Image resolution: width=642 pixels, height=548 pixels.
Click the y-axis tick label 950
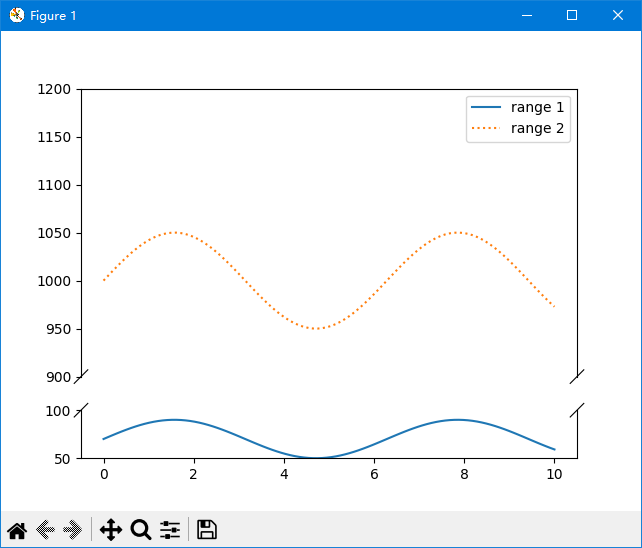point(59,329)
